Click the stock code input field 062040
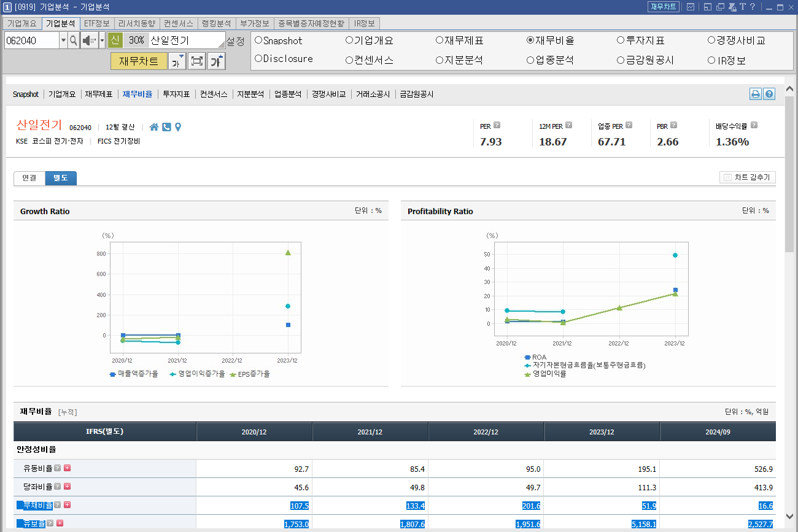 [32, 40]
